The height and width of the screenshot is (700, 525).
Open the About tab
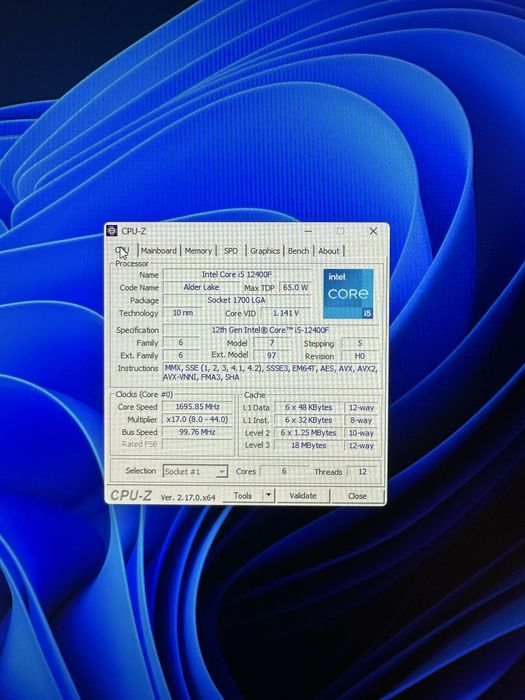tap(329, 251)
